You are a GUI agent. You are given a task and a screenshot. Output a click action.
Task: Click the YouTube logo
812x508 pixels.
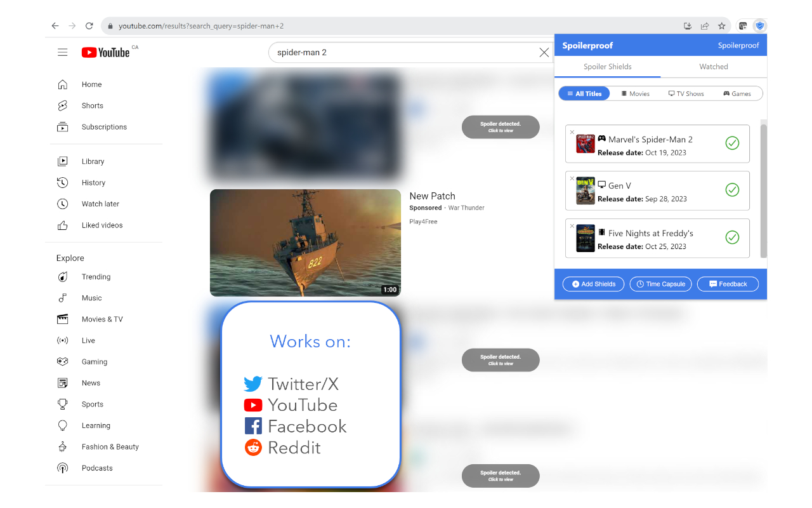(106, 52)
